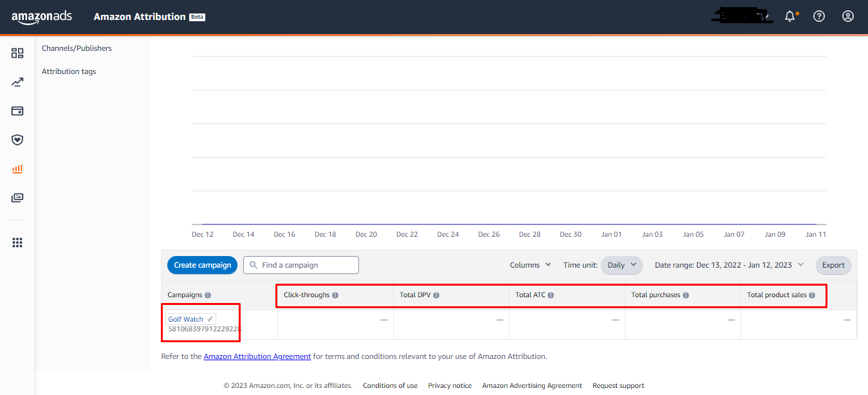Viewport: 868px width, 395px height.
Task: Open the help question mark icon
Action: (x=819, y=17)
